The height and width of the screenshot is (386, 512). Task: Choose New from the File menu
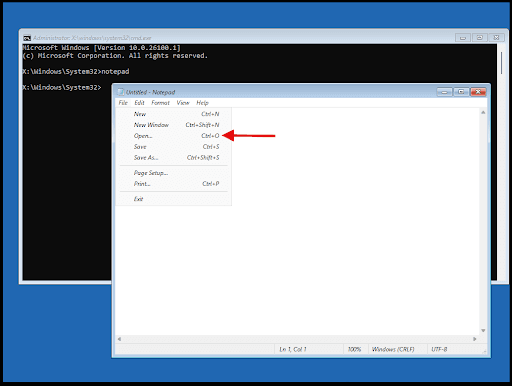[173, 114]
